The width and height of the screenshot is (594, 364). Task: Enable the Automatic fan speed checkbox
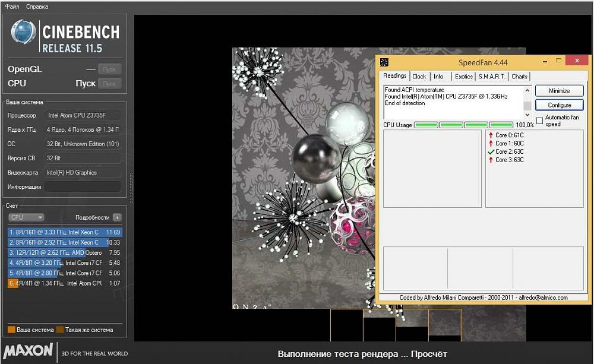click(539, 121)
